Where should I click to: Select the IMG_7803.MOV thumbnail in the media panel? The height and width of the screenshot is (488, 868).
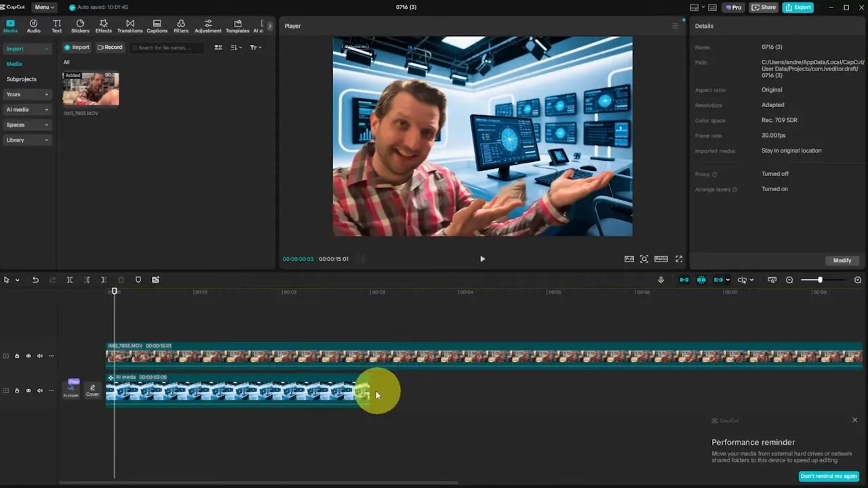coord(90,89)
